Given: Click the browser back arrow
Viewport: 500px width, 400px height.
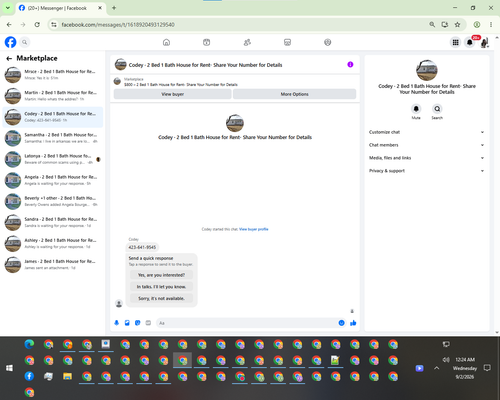Looking at the screenshot, I should (x=9, y=25).
